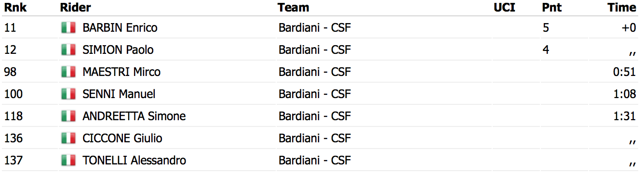Open rider page for TONELLI Alessandro
Image resolution: width=644 pixels, height=175 pixels.
click(134, 161)
